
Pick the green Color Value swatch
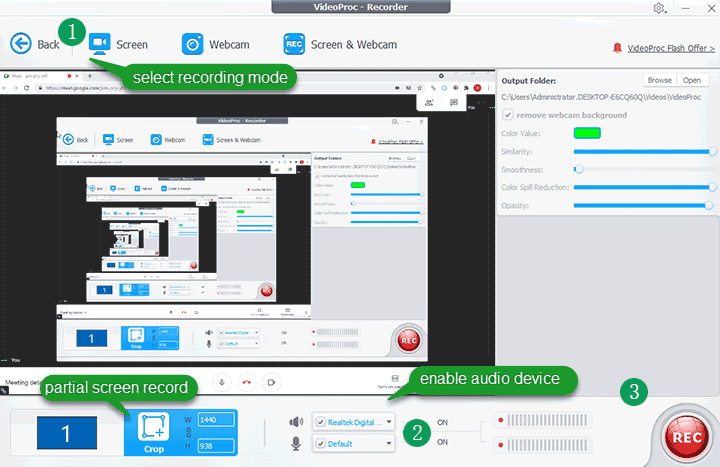point(587,133)
